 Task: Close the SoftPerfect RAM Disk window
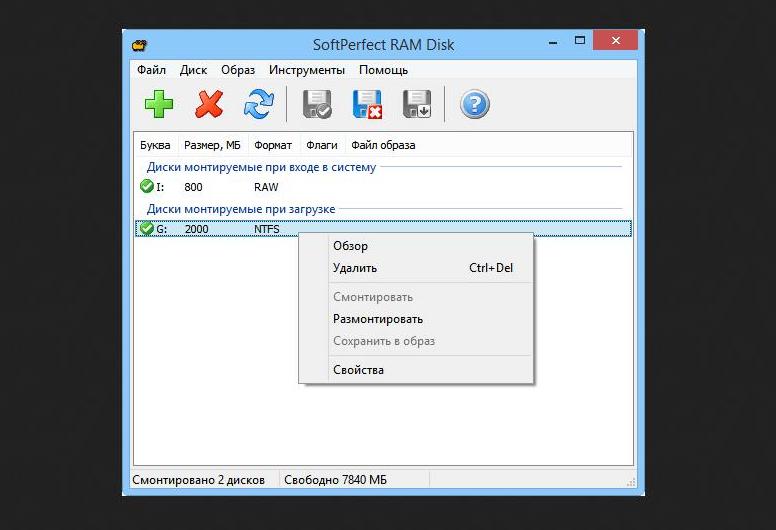(616, 40)
